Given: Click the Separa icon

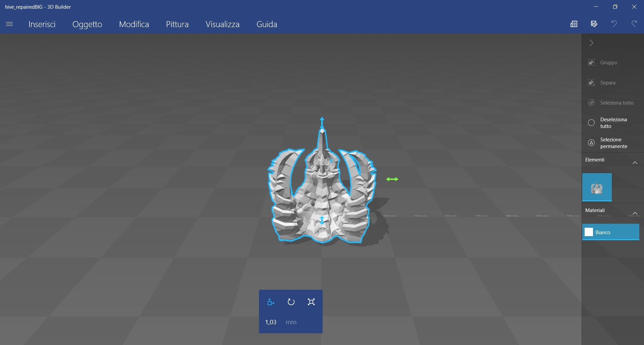Looking at the screenshot, I should (591, 83).
